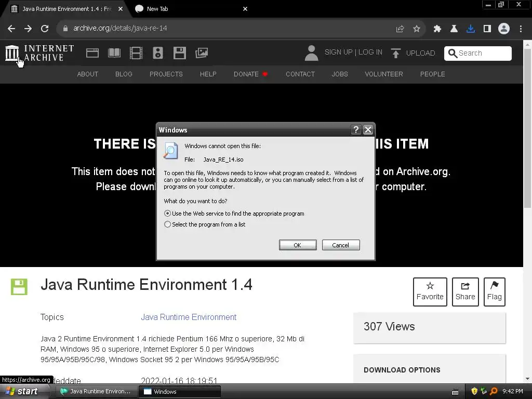
Task: Click the UPLOAD link
Action: tap(420, 54)
